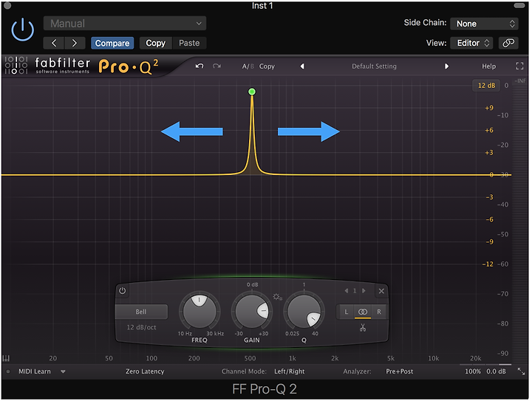Click the Q knob

[x=304, y=311]
